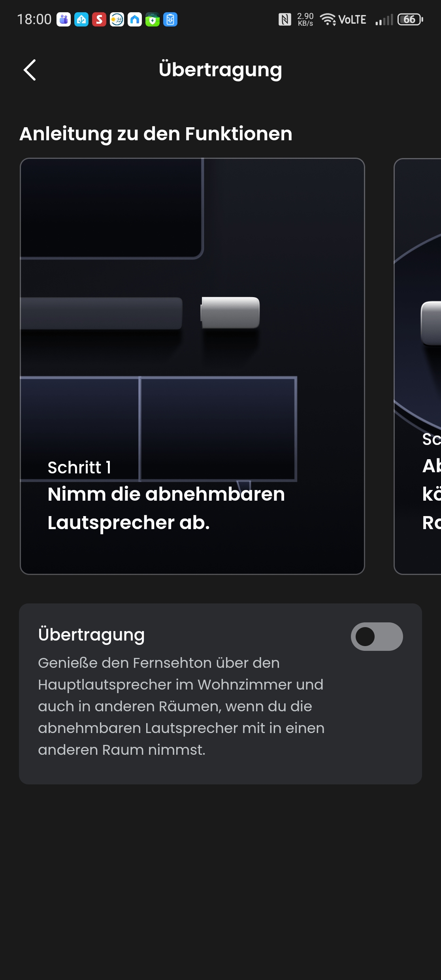Tap the battery indicator showing 66
The width and height of the screenshot is (441, 980).
click(410, 19)
